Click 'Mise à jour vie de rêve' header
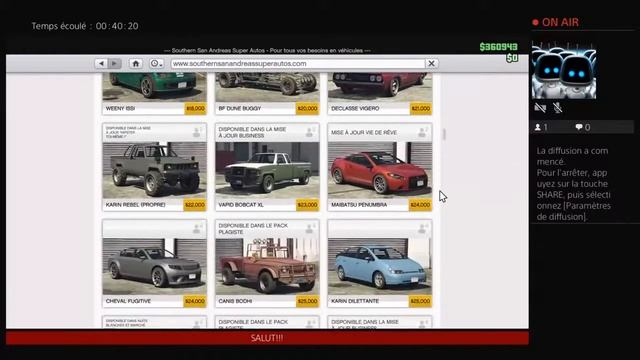 (x=364, y=133)
